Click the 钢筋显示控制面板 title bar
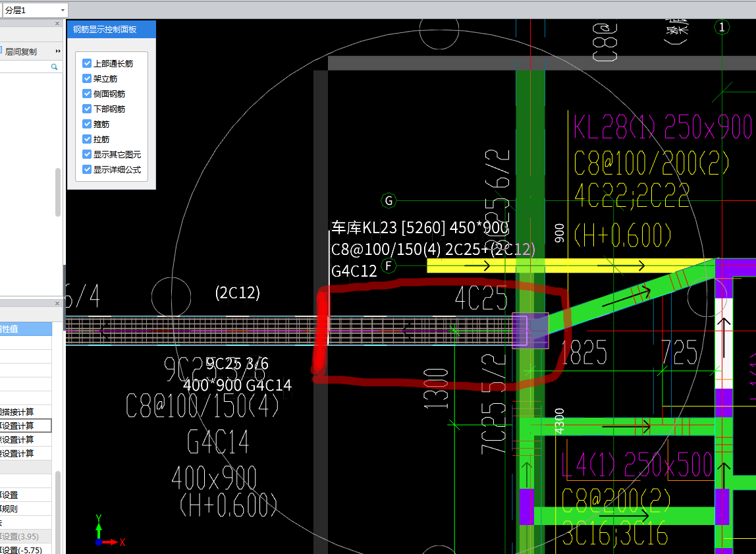This screenshot has width=756, height=554. 111,30
